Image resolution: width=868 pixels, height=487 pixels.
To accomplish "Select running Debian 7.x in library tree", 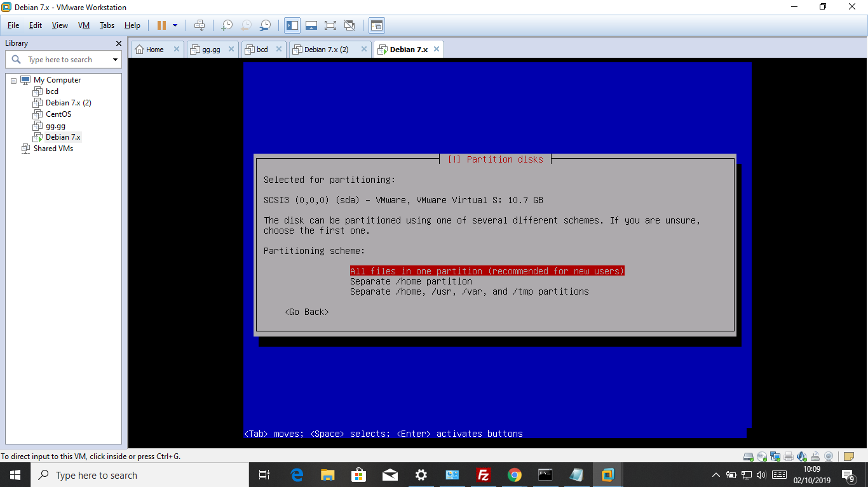I will tap(63, 137).
